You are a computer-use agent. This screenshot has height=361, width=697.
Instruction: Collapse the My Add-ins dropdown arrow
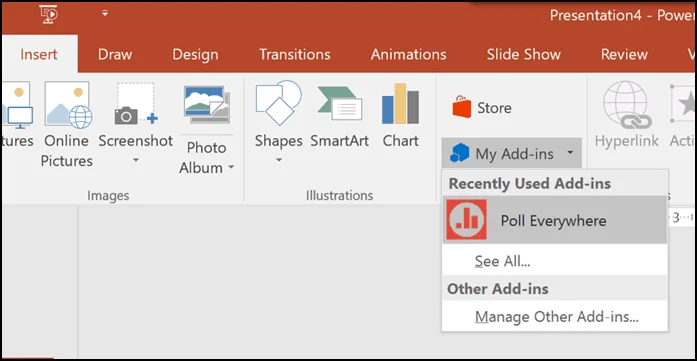click(570, 153)
